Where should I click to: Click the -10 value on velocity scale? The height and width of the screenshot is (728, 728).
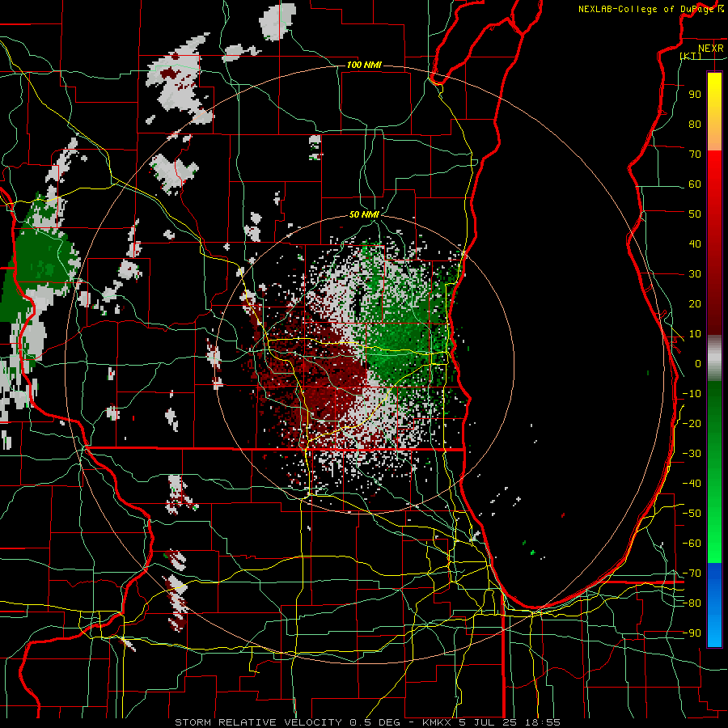[692, 394]
